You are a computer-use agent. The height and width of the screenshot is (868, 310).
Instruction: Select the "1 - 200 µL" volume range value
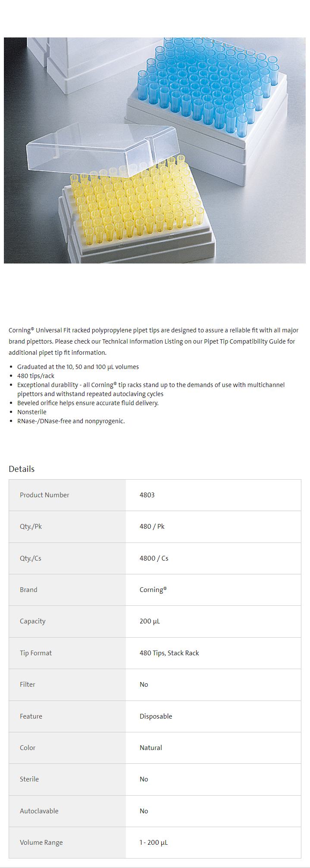(153, 843)
